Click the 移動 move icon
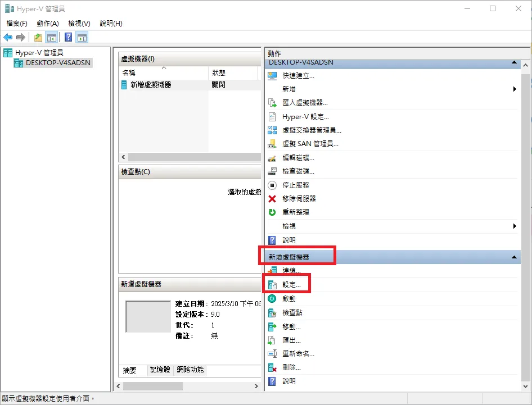 272,327
